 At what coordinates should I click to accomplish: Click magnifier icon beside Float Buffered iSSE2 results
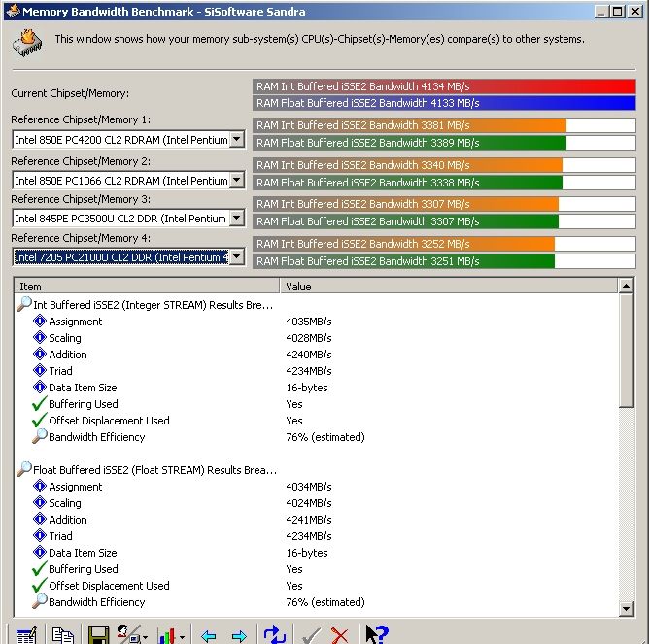point(24,469)
